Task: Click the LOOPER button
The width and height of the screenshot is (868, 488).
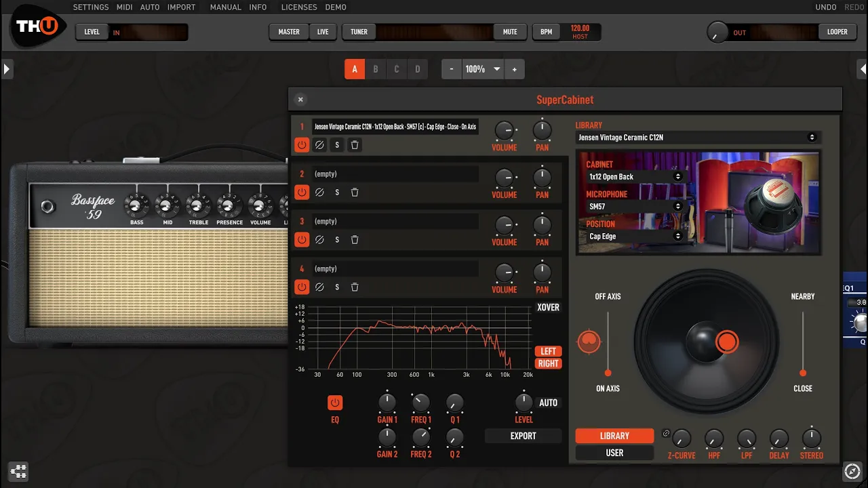Action: click(837, 32)
